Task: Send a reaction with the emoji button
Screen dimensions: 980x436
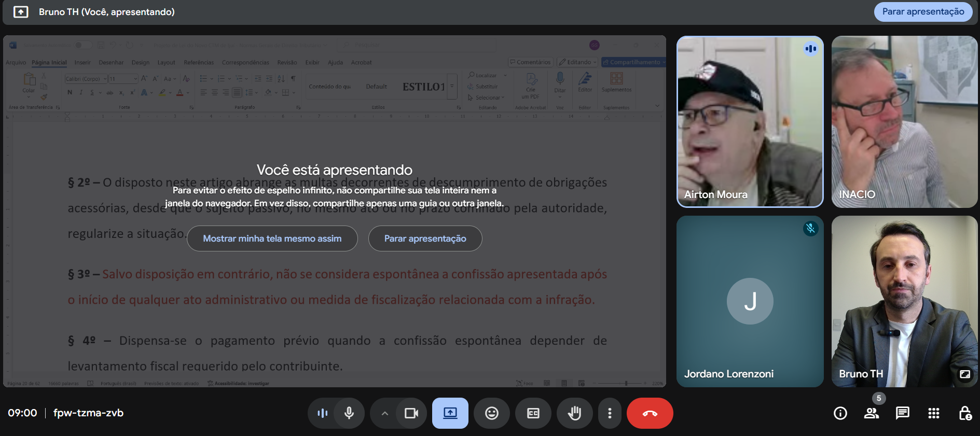Action: click(x=492, y=413)
